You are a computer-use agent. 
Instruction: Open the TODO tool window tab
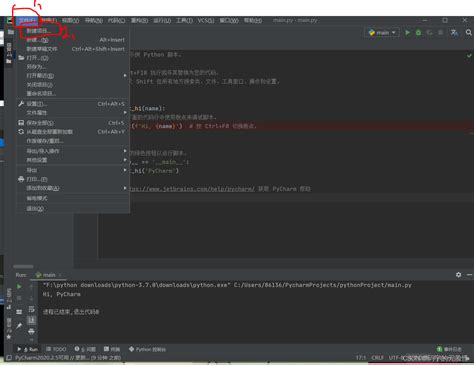(x=56, y=349)
